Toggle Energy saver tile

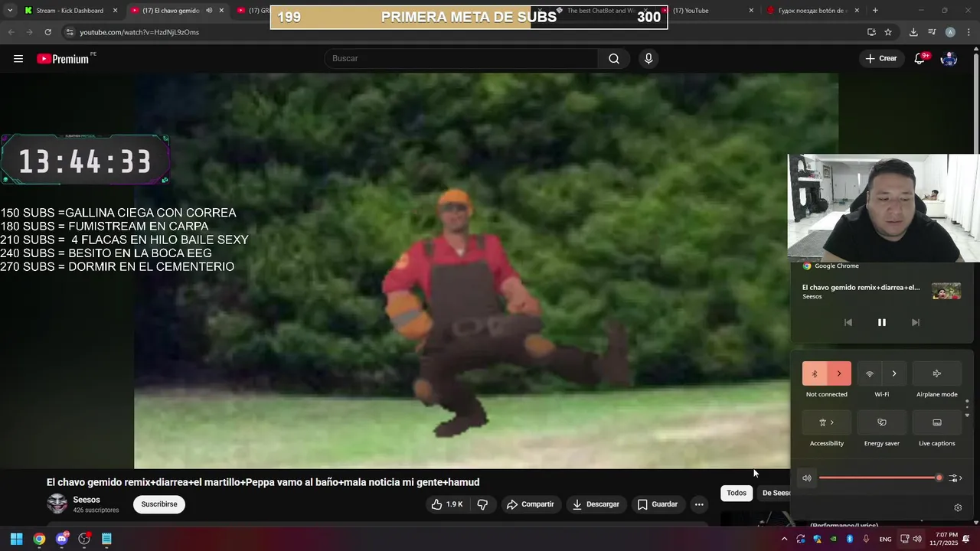(x=882, y=422)
